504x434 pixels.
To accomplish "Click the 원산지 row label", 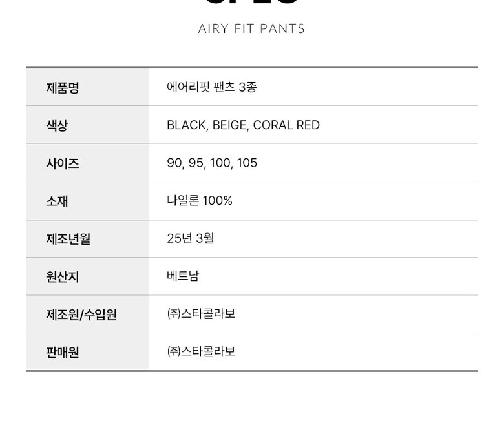I will pyautogui.click(x=62, y=276).
